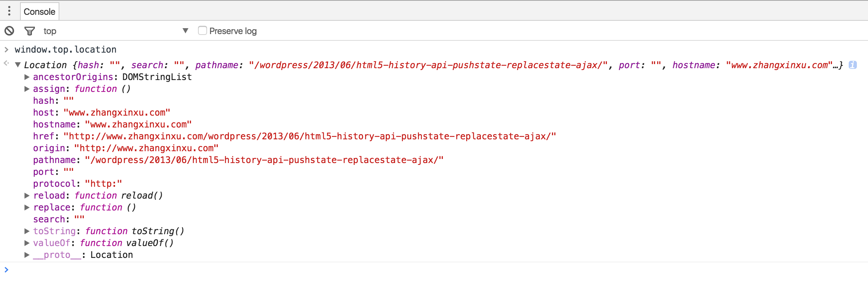Click the origin "http://www.zhangxinxu.com" value
This screenshot has width=868, height=292.
point(147,148)
